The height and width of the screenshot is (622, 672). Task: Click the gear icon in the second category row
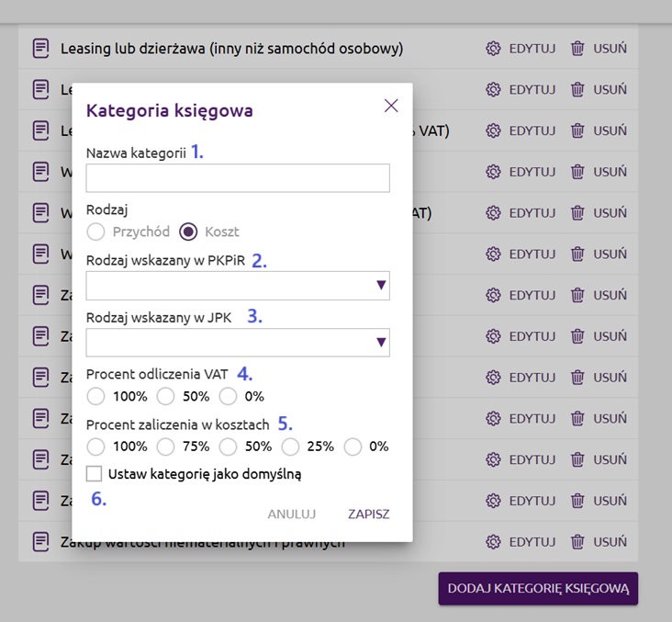tap(493, 89)
